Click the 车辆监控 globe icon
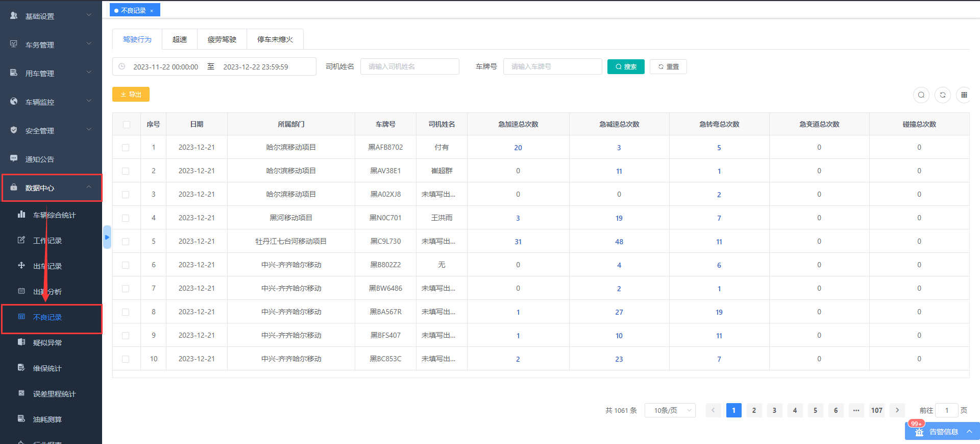 click(x=14, y=102)
